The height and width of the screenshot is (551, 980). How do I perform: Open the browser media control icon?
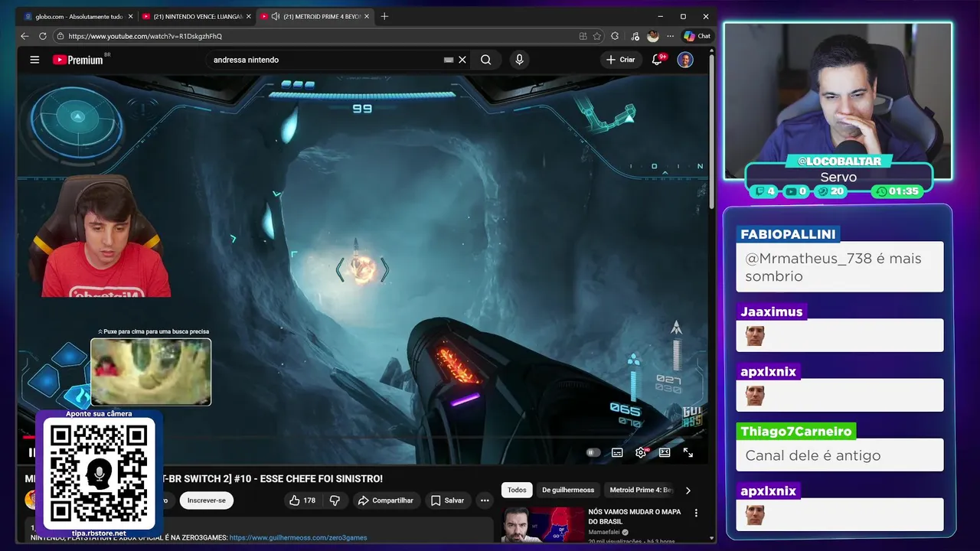pos(635,36)
